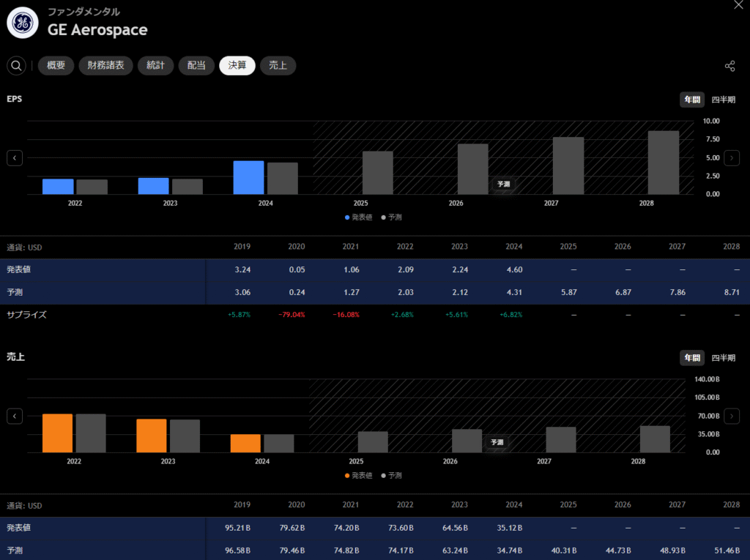Image resolution: width=750 pixels, height=560 pixels.
Task: Click the 2021 column header in EPS table
Action: coord(351,247)
